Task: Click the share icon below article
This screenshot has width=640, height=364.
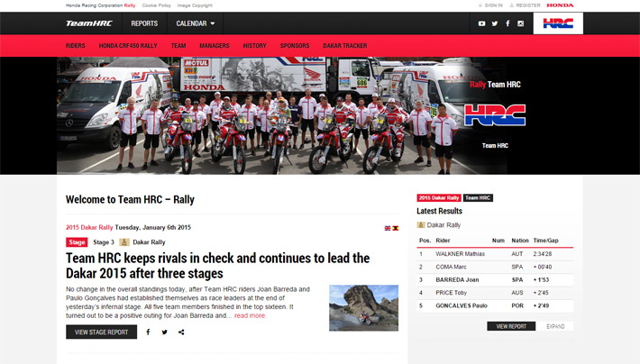Action: 181,332
